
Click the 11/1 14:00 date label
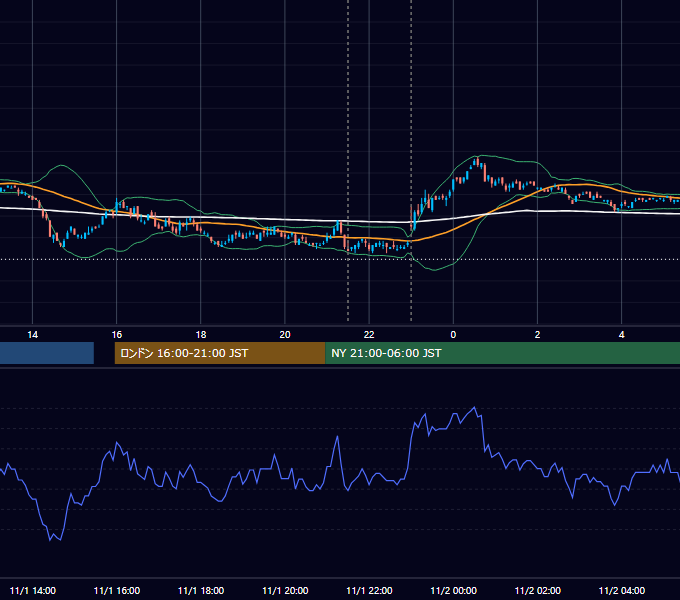pyautogui.click(x=33, y=590)
